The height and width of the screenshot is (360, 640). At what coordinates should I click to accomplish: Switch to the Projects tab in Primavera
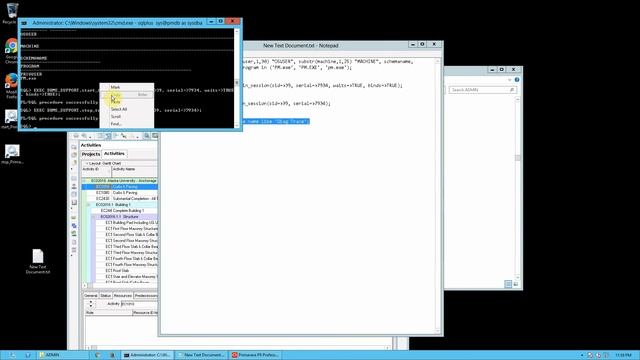pyautogui.click(x=91, y=154)
